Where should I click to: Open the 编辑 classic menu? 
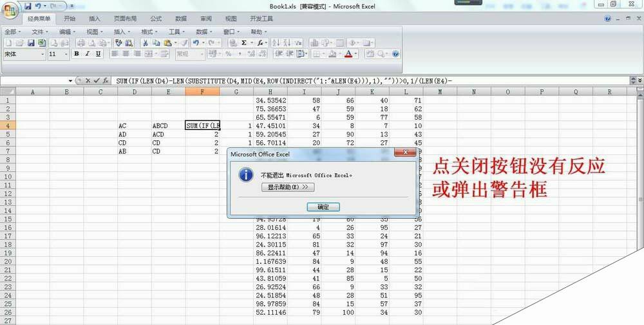[x=67, y=32]
